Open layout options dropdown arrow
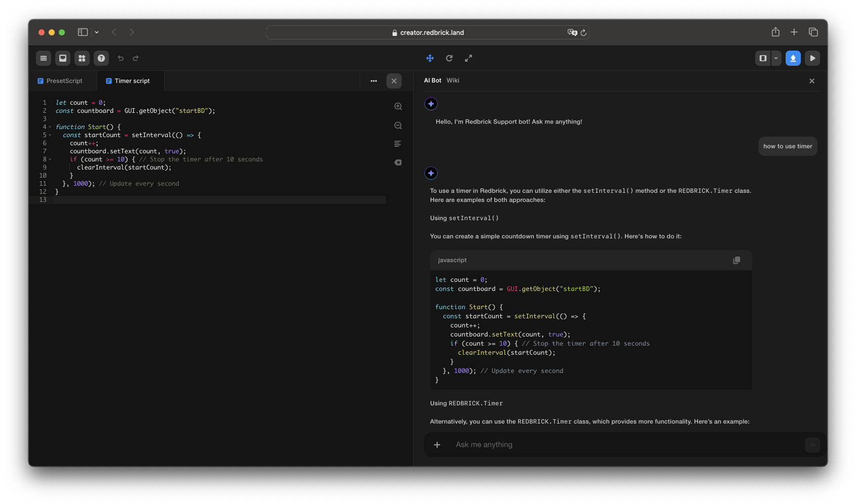 (776, 58)
